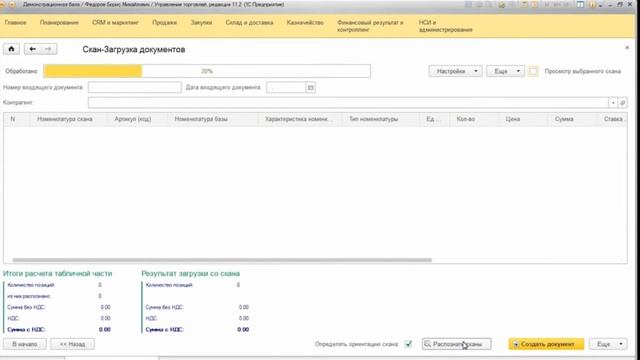This screenshot has width=640, height=360.
Task: Expand the bottom Еще menu beside Создать документ
Action: [x=608, y=344]
